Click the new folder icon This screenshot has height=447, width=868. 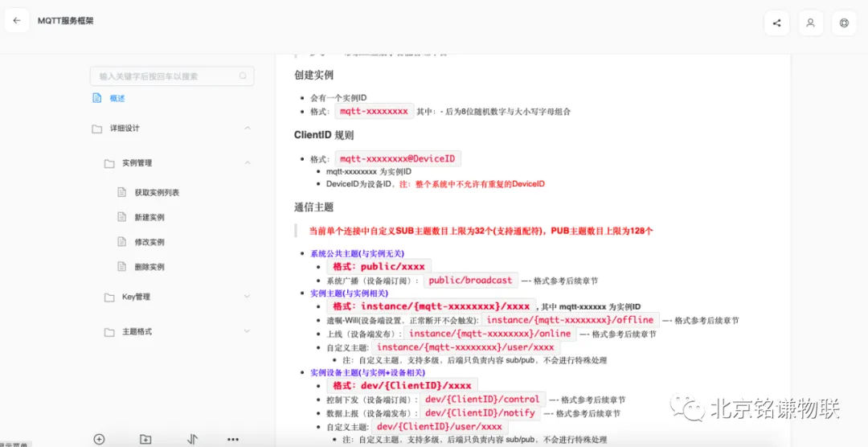(x=145, y=439)
